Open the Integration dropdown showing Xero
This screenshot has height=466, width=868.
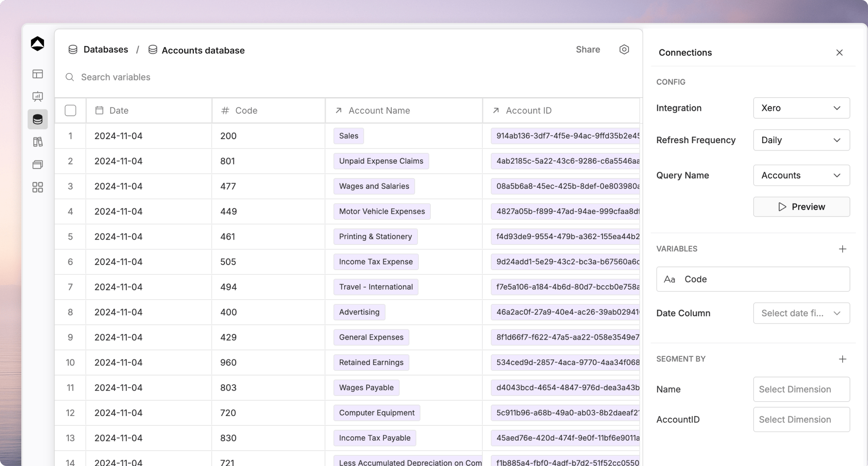click(x=801, y=108)
